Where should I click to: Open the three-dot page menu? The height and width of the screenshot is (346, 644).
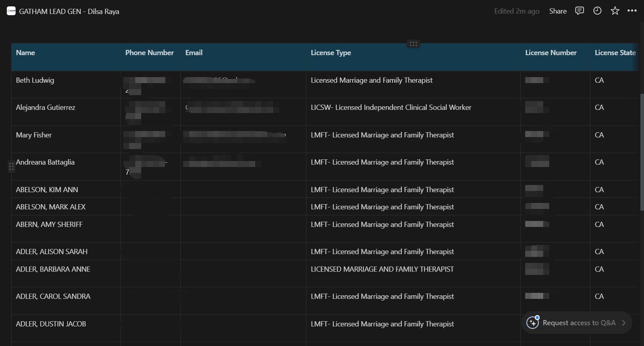pyautogui.click(x=632, y=11)
